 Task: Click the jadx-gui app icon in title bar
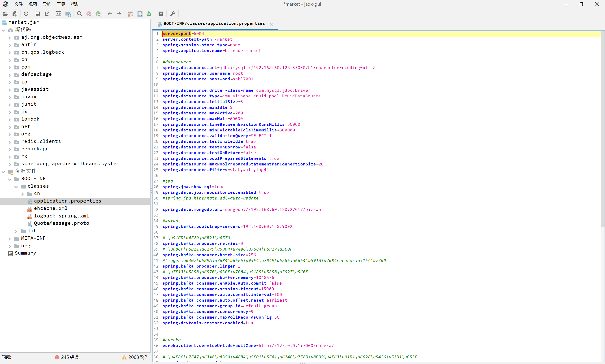click(5, 4)
